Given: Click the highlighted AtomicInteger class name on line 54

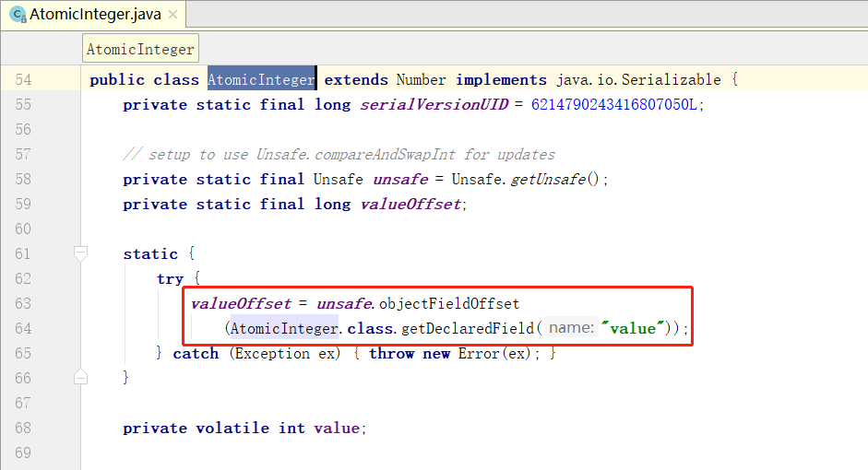Looking at the screenshot, I should (261, 79).
